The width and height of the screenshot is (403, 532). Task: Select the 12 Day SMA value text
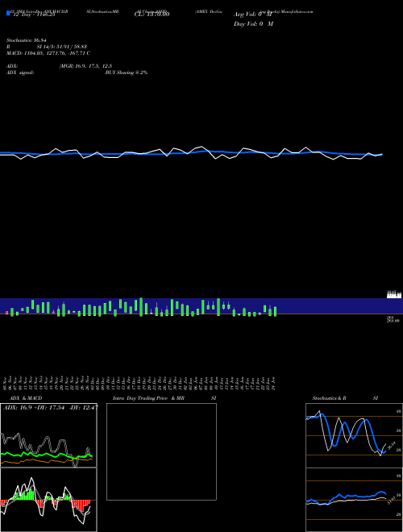tap(34, 15)
